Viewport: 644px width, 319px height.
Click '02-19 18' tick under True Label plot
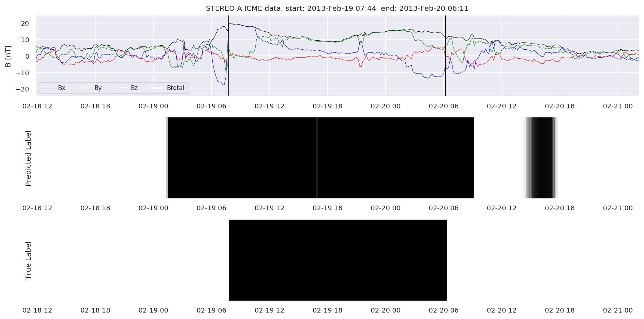(x=328, y=310)
